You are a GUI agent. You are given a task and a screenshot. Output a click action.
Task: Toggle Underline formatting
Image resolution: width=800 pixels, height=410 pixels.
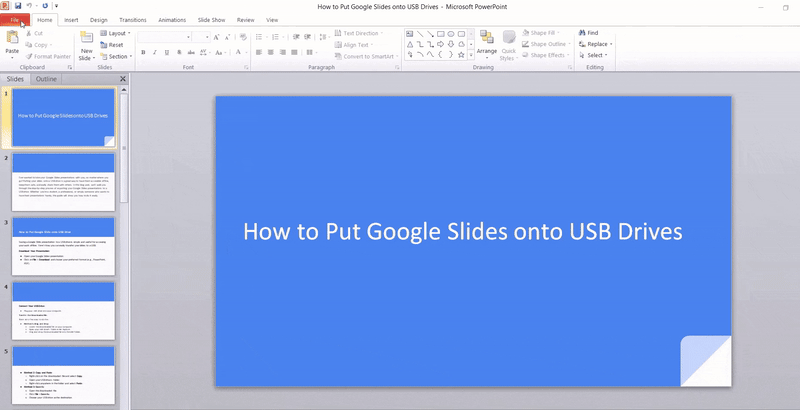[167, 52]
